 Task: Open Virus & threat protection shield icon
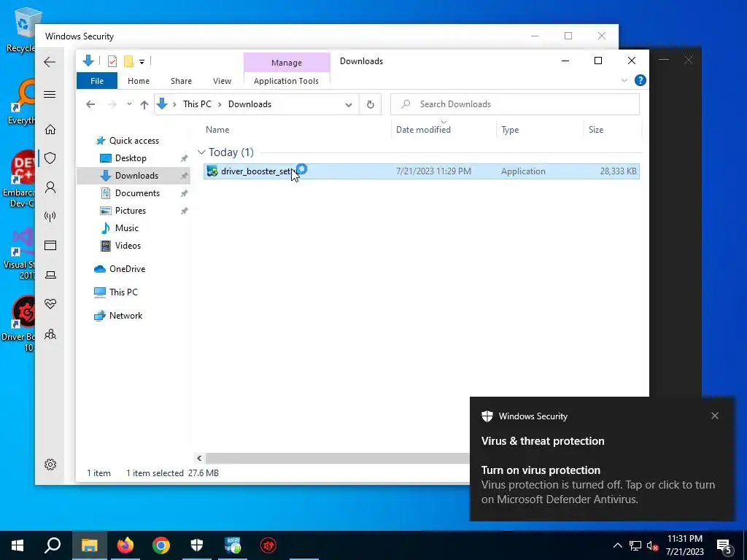click(x=50, y=158)
